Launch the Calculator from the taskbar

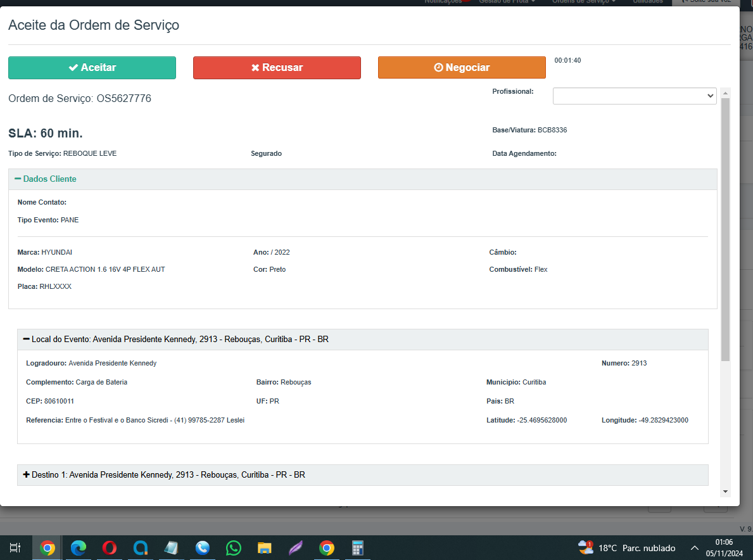[x=358, y=548]
